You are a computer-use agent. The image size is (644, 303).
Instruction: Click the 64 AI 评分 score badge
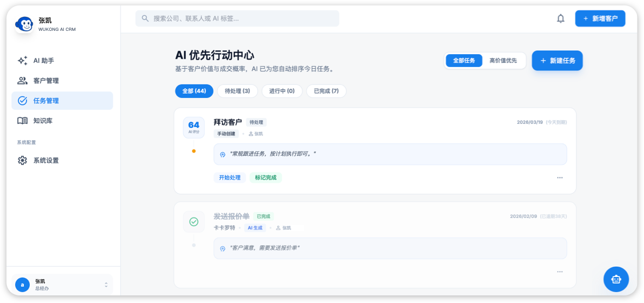click(x=194, y=127)
